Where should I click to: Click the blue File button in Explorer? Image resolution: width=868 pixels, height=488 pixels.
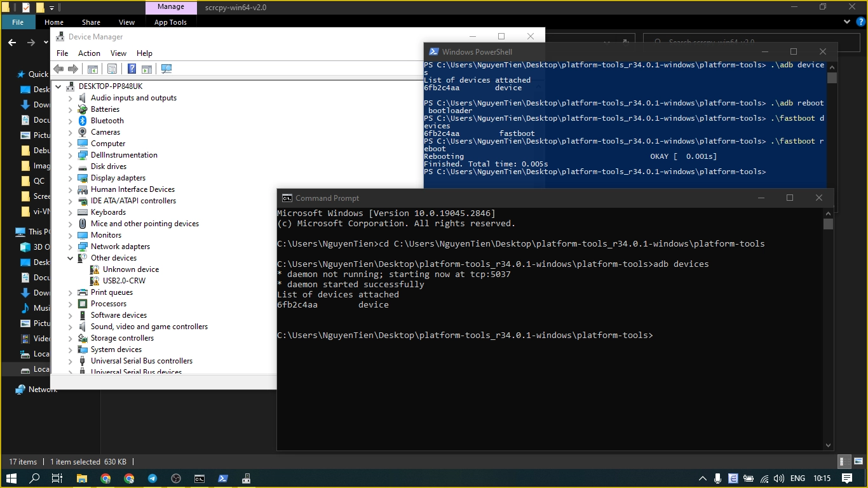18,22
